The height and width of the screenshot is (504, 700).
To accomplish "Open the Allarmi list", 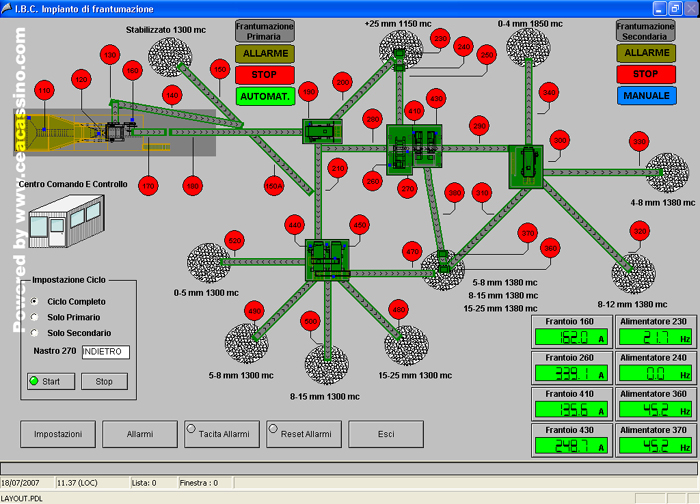I will pyautogui.click(x=140, y=434).
